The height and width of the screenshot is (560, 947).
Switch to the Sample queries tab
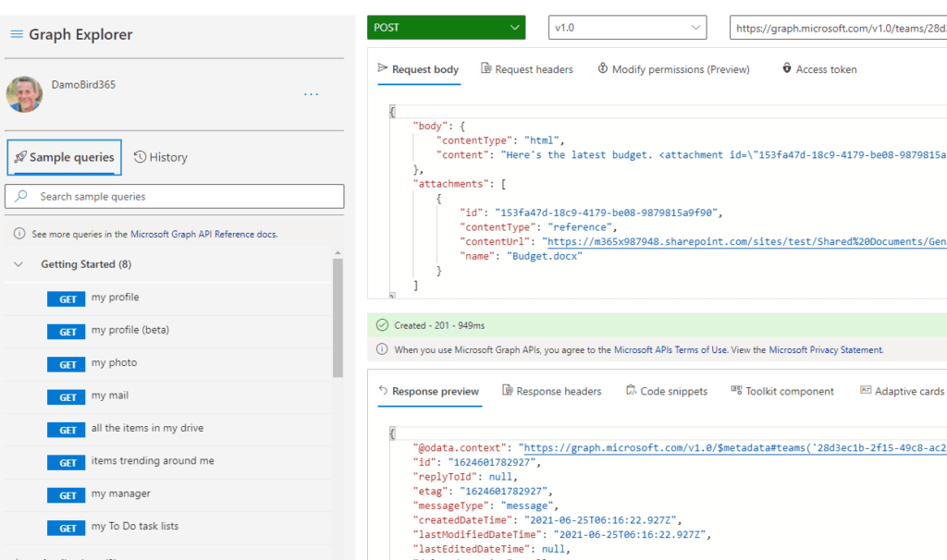[x=64, y=157]
